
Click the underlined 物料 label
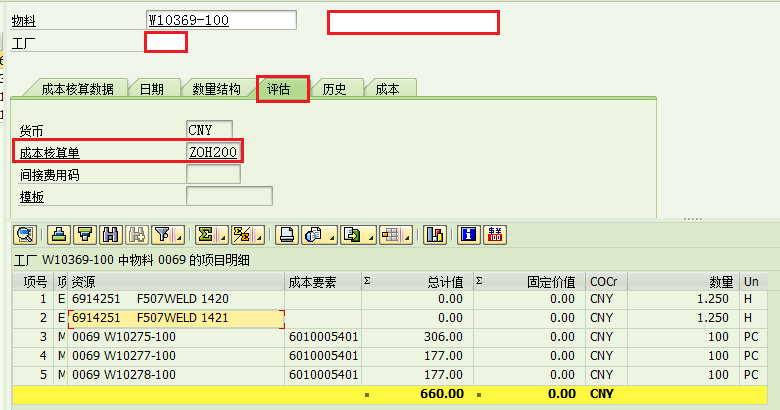(23, 21)
